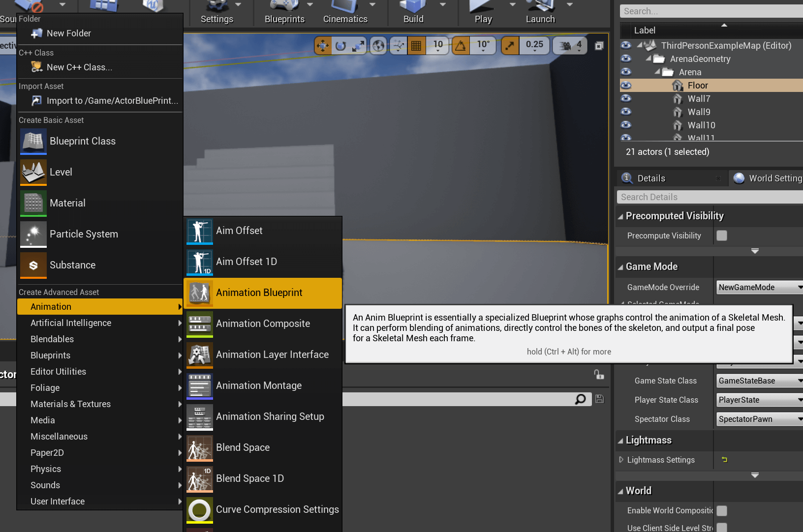This screenshot has width=803, height=532.
Task: Toggle visibility of Wall9 actor
Action: tap(626, 112)
